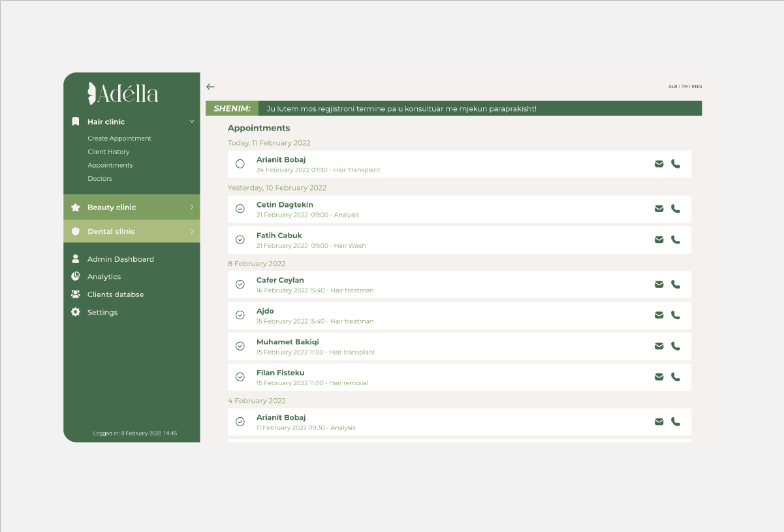This screenshot has width=784, height=532.
Task: Toggle Ajdo completed check
Action: click(240, 315)
